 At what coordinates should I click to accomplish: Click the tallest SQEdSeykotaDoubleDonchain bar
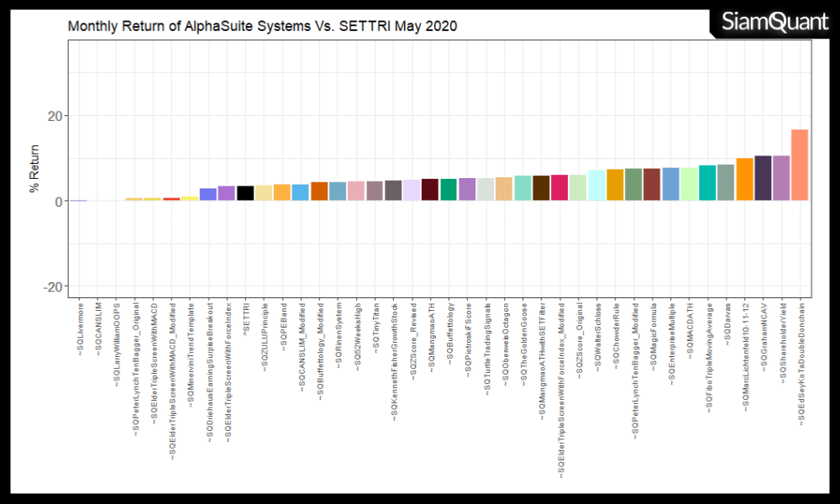(x=800, y=165)
